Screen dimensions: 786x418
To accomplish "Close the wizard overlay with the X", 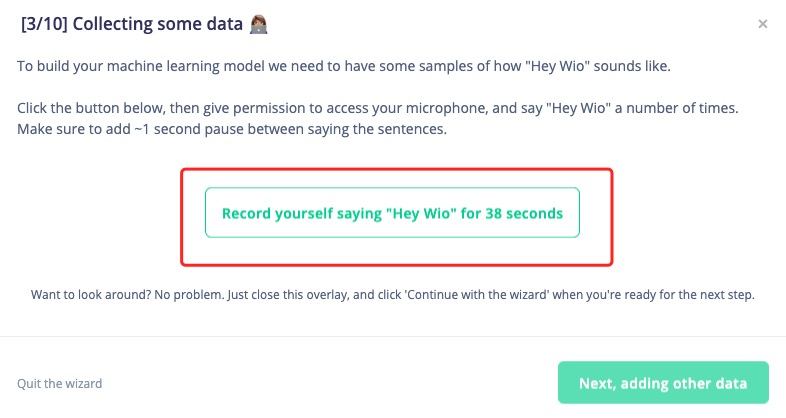I will pos(762,24).
